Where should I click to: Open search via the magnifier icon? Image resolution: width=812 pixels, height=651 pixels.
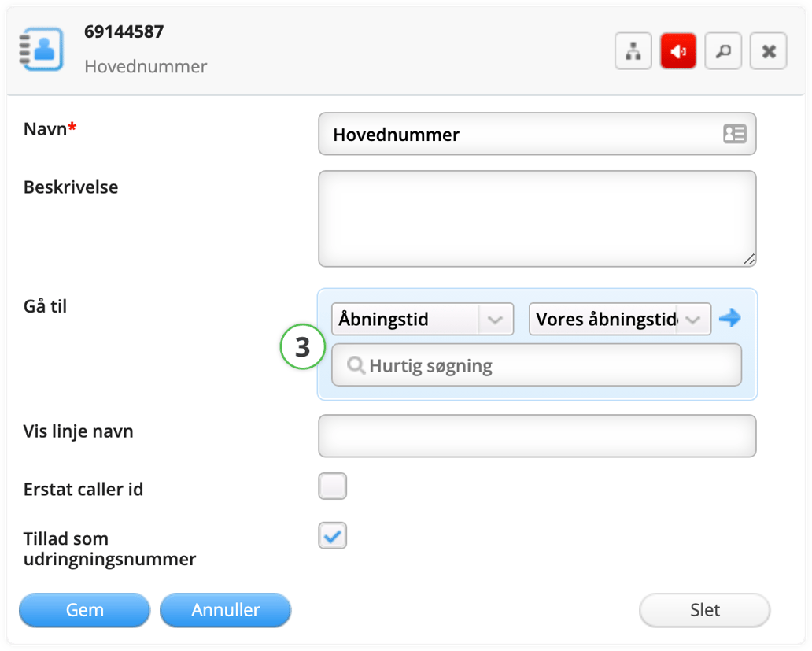pyautogui.click(x=723, y=50)
